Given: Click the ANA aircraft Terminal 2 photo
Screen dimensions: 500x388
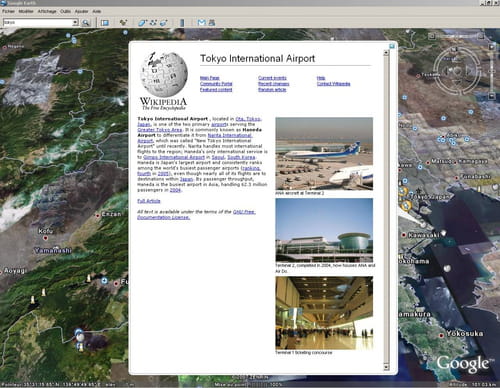Looking at the screenshot, I should (324, 154).
